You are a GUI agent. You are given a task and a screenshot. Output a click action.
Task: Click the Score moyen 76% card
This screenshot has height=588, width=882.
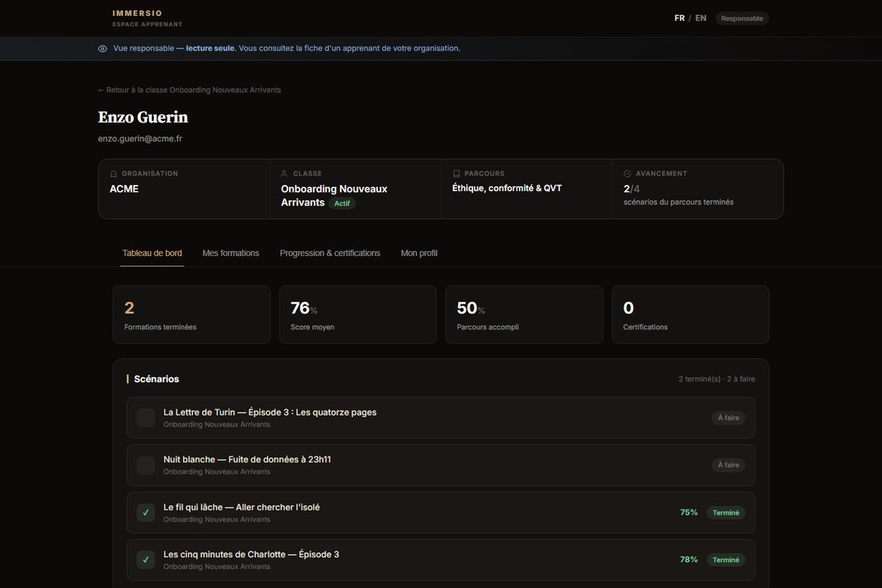[x=358, y=314]
